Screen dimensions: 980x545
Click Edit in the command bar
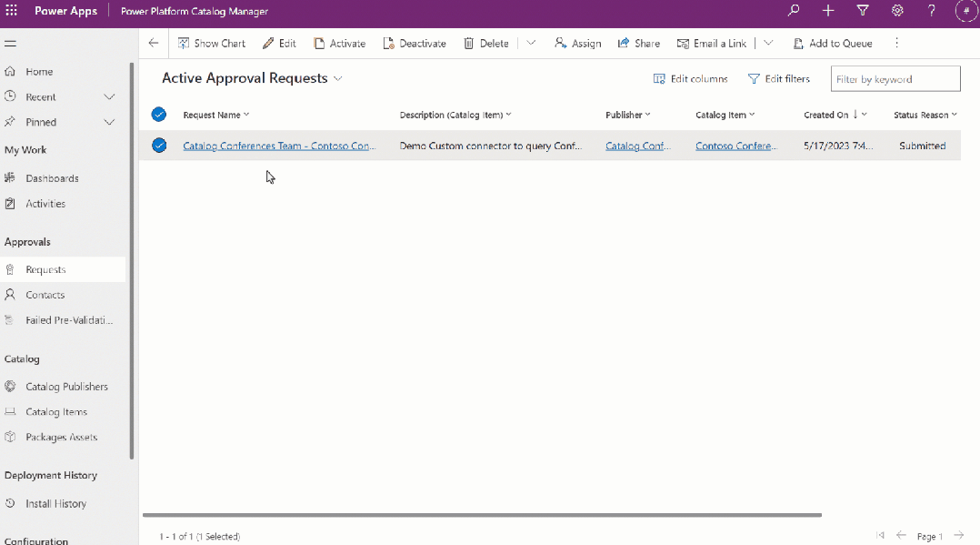click(x=279, y=43)
